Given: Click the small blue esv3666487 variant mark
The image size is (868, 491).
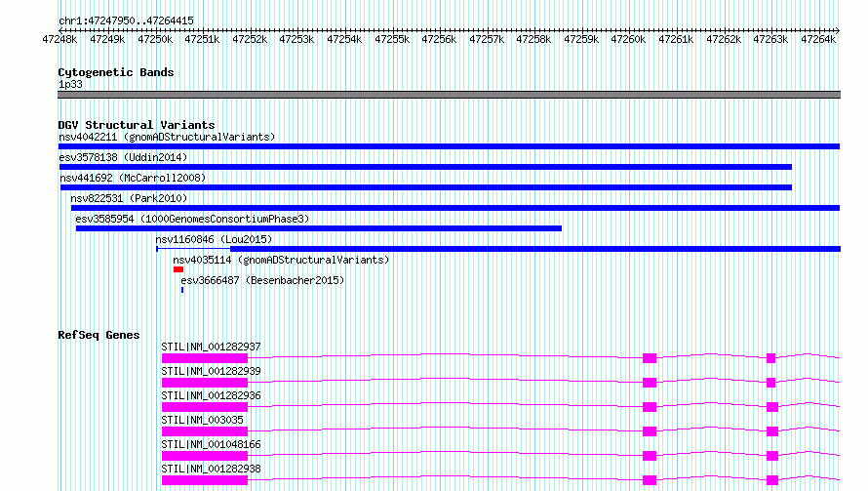Looking at the screenshot, I should pos(182,290).
